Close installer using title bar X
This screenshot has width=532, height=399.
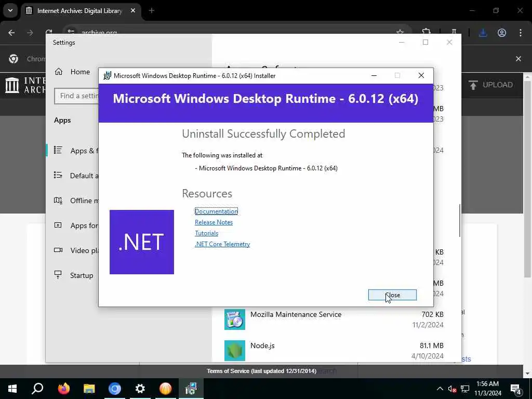click(x=421, y=76)
